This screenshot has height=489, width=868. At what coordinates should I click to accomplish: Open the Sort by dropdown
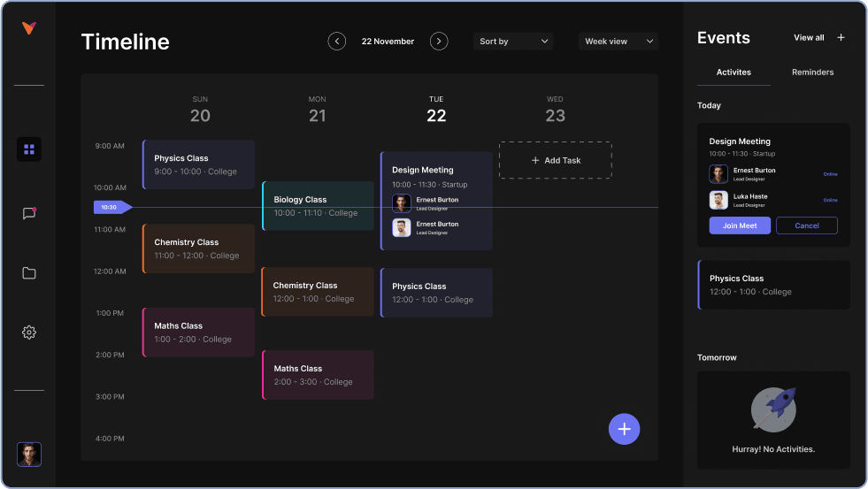click(x=513, y=42)
